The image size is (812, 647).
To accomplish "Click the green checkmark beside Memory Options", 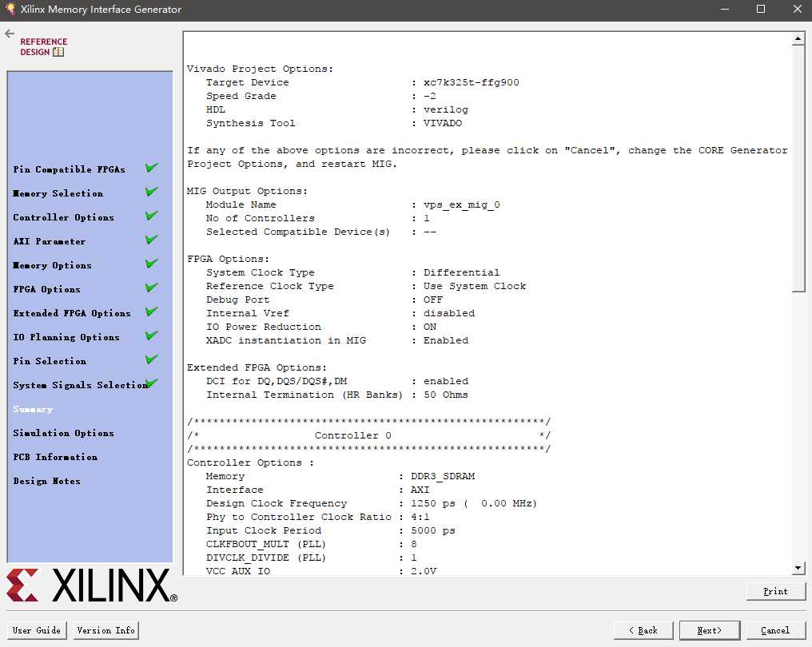I will (x=152, y=264).
